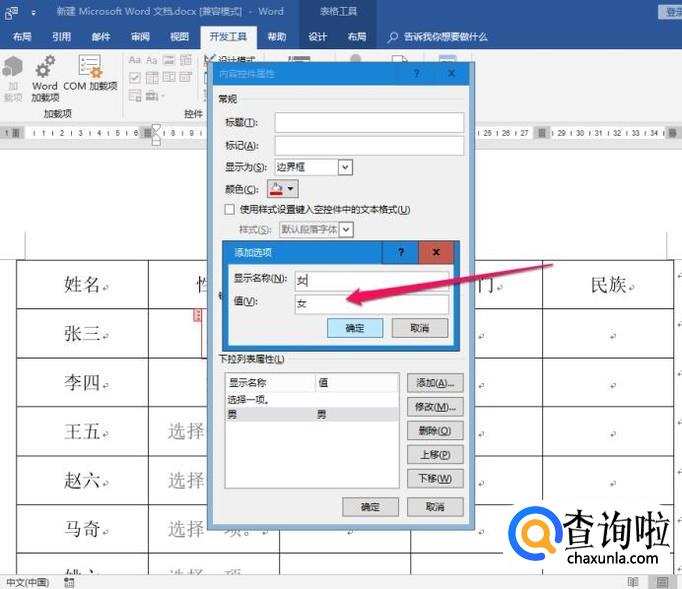Click 中文(中国) language in status bar
The height and width of the screenshot is (589, 682).
click(27, 582)
